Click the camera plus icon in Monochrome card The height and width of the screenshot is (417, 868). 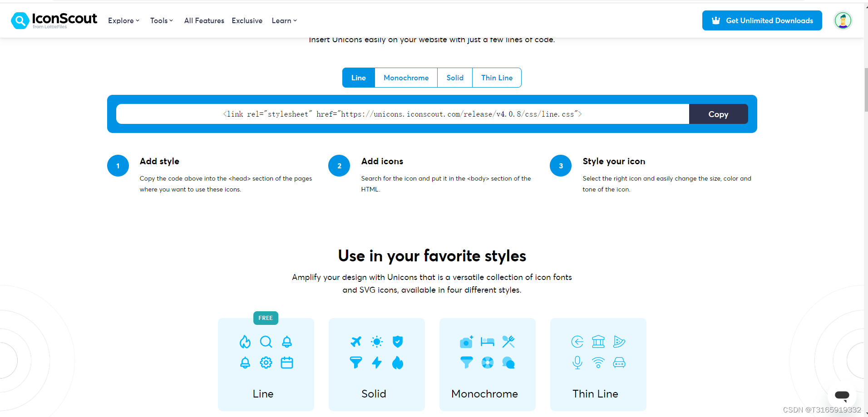[x=467, y=342]
